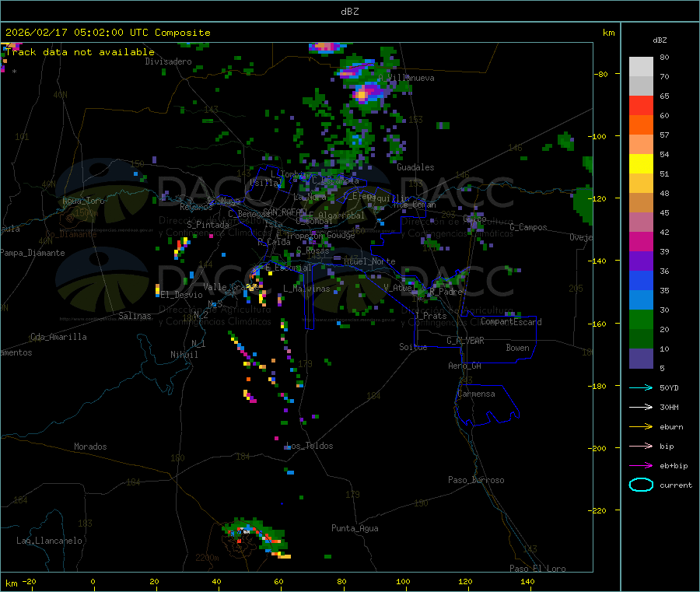
Task: Click the Salinas label on the map
Action: [135, 316]
